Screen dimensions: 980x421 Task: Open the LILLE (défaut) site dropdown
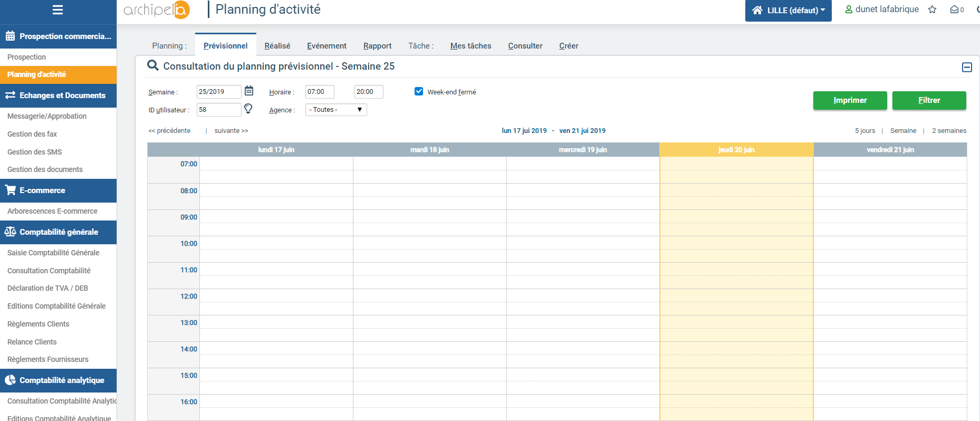tap(788, 11)
